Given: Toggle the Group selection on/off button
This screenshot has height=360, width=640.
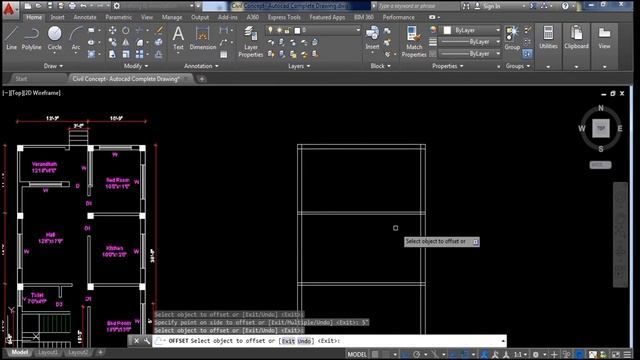Looking at the screenshot, I should point(528,53).
